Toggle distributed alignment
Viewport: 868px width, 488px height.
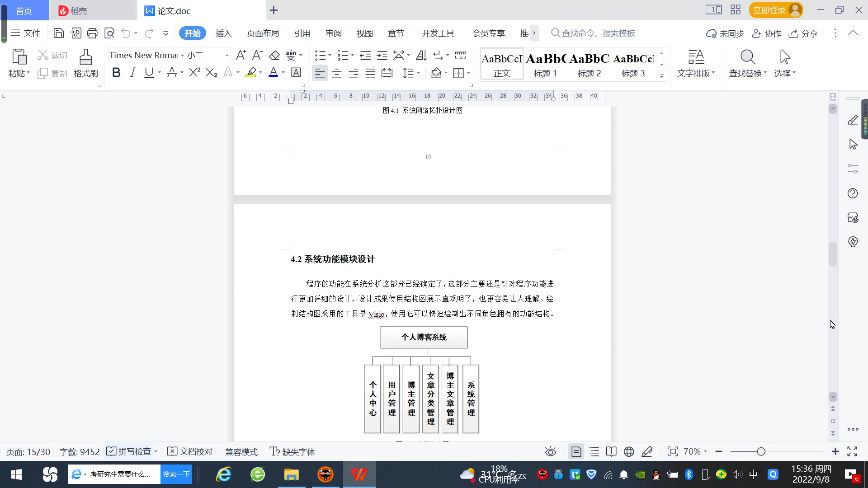pyautogui.click(x=387, y=73)
